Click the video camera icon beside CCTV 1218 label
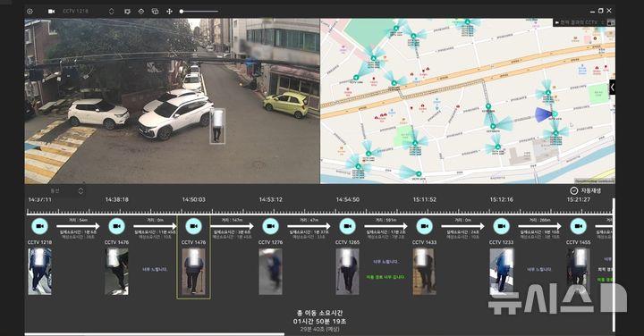The width and height of the screenshot is (644, 336). pos(51,12)
